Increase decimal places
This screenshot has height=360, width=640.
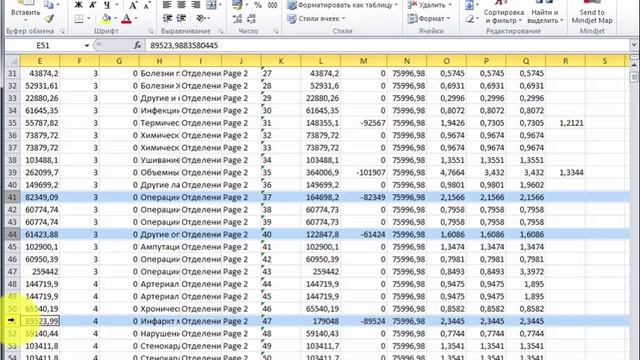(x=238, y=18)
